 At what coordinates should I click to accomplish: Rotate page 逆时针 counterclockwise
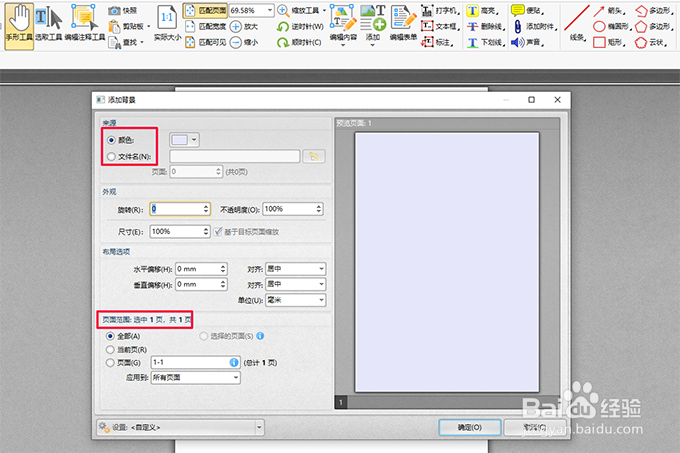[x=300, y=26]
